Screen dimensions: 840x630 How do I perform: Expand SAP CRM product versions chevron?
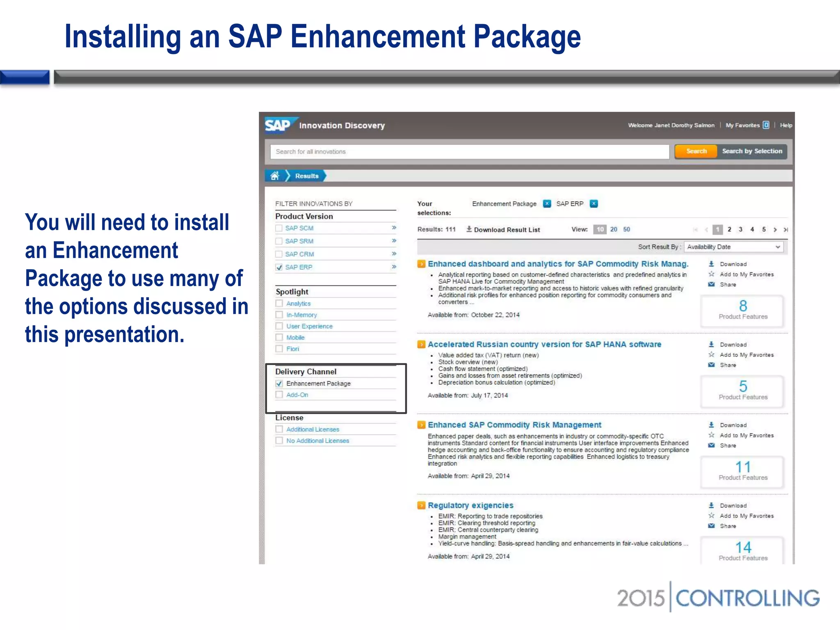[x=394, y=254]
